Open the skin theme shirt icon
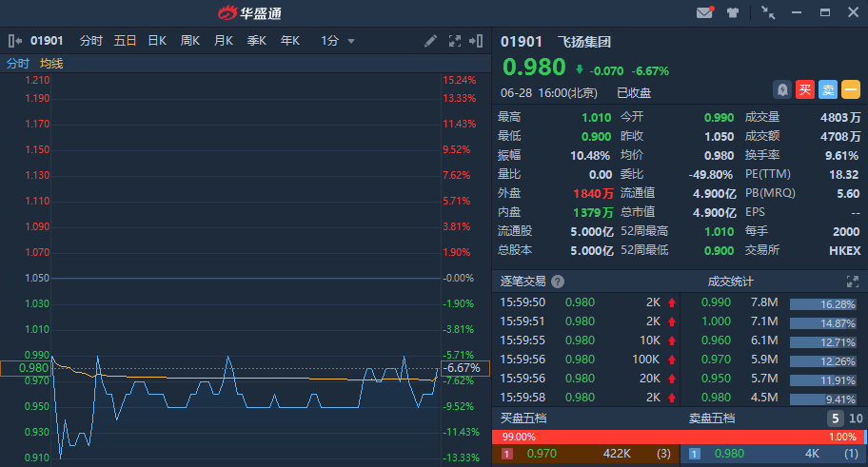This screenshot has width=868, height=467. point(733,12)
